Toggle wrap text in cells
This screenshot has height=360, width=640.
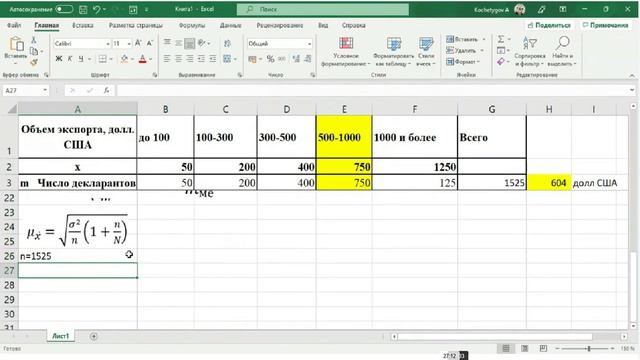(227, 43)
